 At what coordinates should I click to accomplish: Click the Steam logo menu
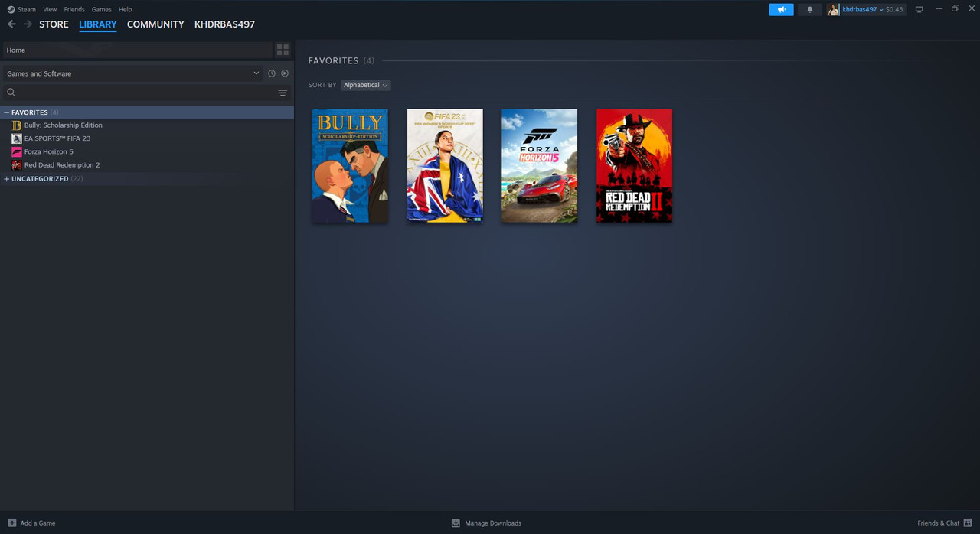(x=21, y=9)
